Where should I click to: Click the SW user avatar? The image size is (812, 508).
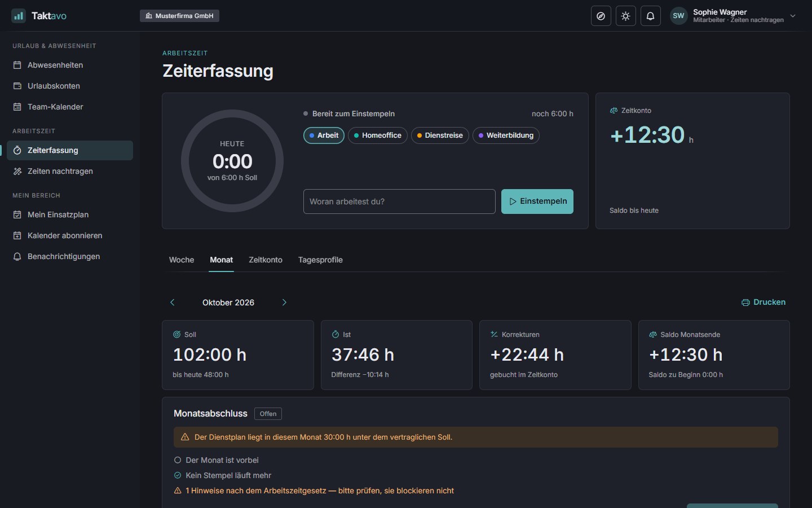click(x=678, y=16)
